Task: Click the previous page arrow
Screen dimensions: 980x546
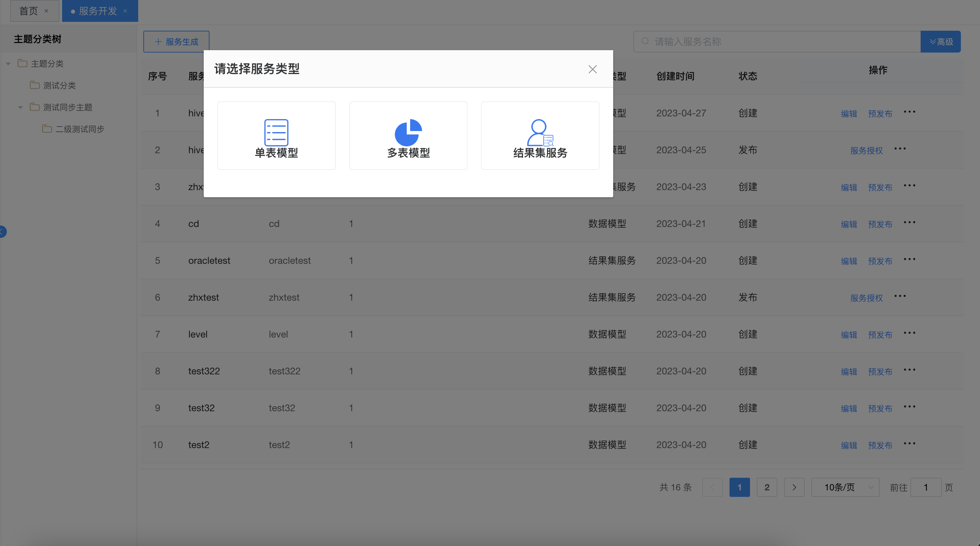Action: pyautogui.click(x=712, y=487)
